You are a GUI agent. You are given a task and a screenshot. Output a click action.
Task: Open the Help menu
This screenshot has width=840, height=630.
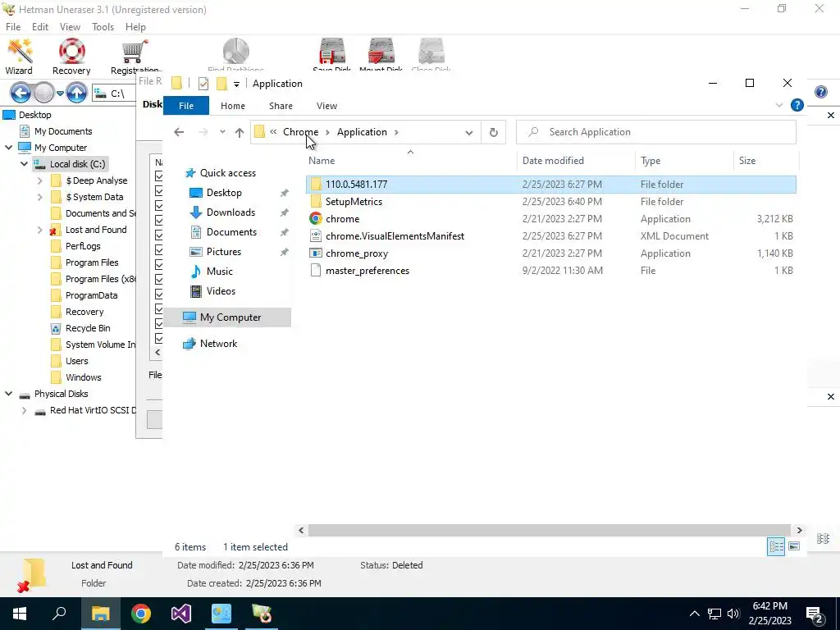135,27
